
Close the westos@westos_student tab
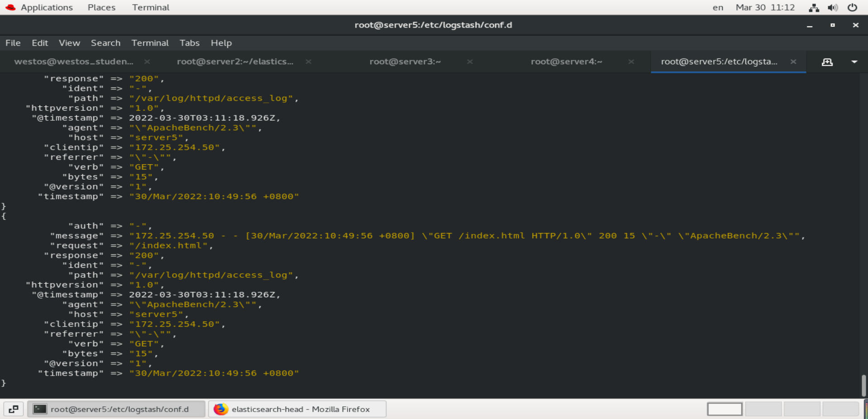(147, 62)
